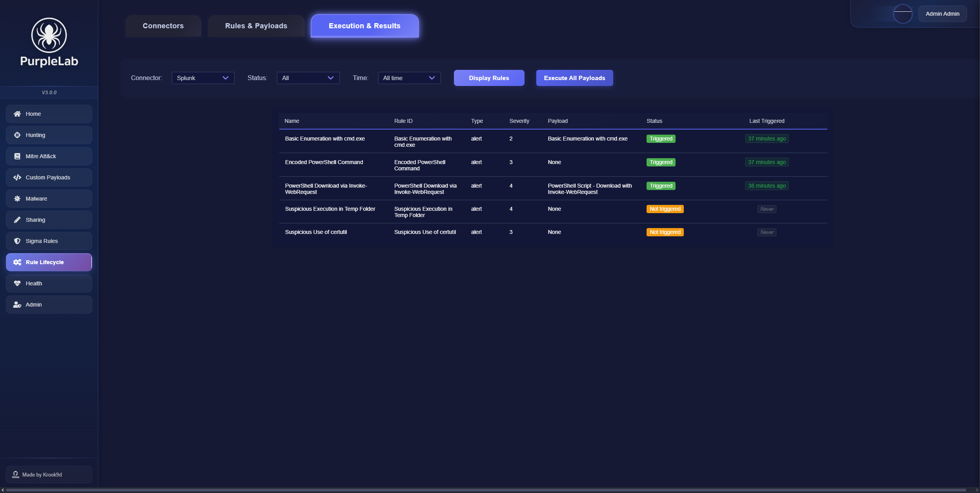Click 37 minutes ago in Encoded PowerShell row
The width and height of the screenshot is (980, 493).
pos(767,162)
